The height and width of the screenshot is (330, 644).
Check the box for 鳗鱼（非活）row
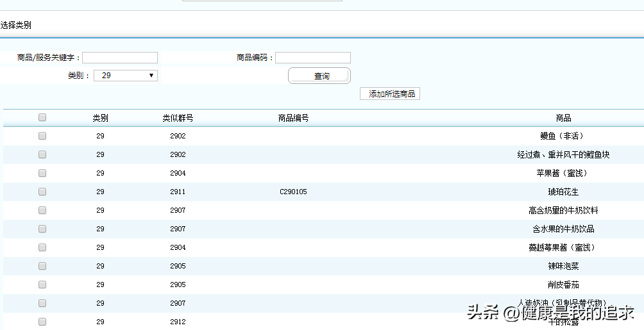(42, 136)
